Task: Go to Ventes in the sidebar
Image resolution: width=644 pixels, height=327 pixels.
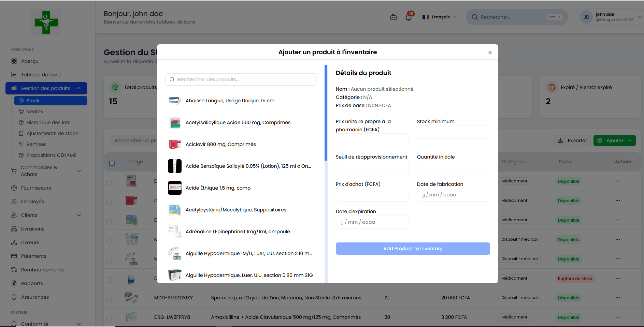Action: click(35, 112)
